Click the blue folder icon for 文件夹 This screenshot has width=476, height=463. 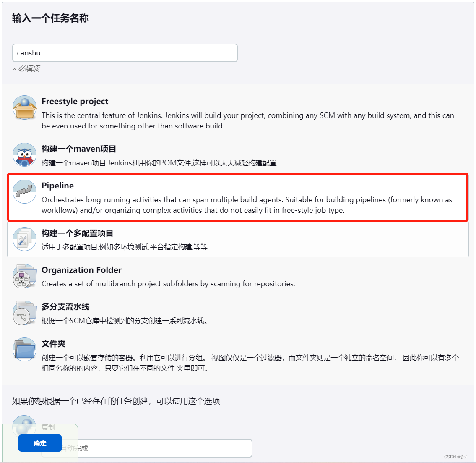(25, 349)
